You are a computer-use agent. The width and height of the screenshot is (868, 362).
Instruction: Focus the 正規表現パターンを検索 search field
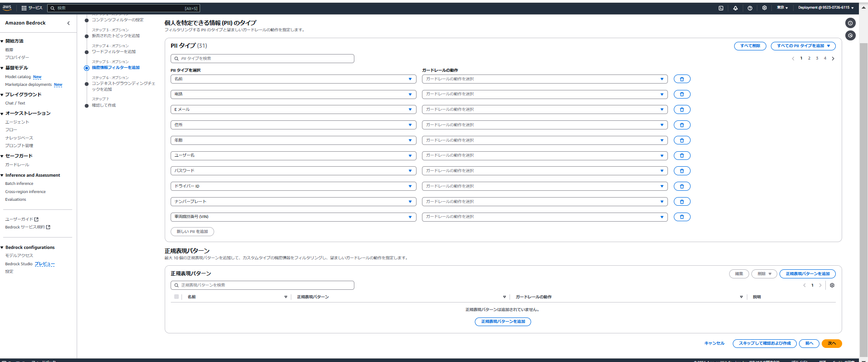[262, 285]
